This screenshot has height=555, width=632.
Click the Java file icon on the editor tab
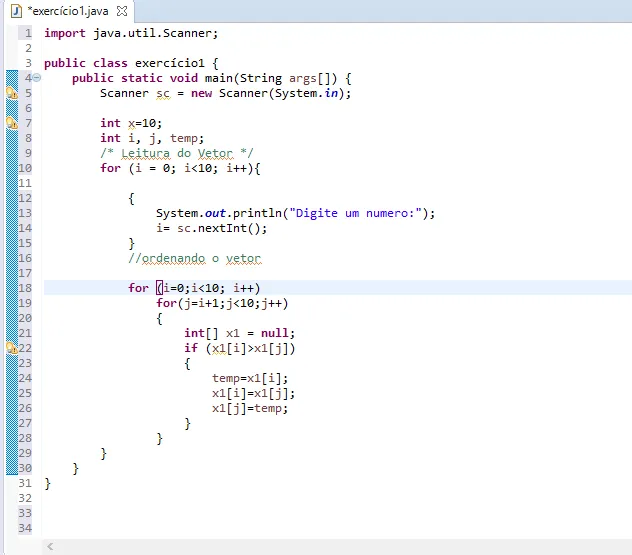point(16,10)
